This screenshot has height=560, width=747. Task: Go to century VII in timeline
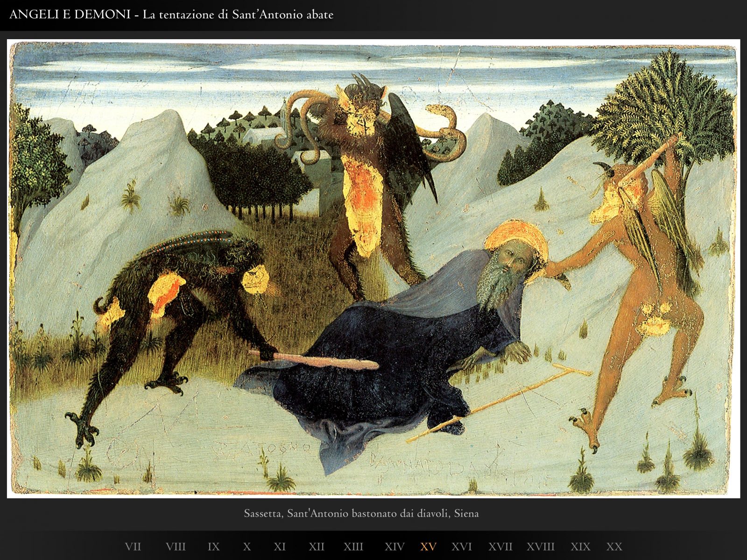click(133, 546)
